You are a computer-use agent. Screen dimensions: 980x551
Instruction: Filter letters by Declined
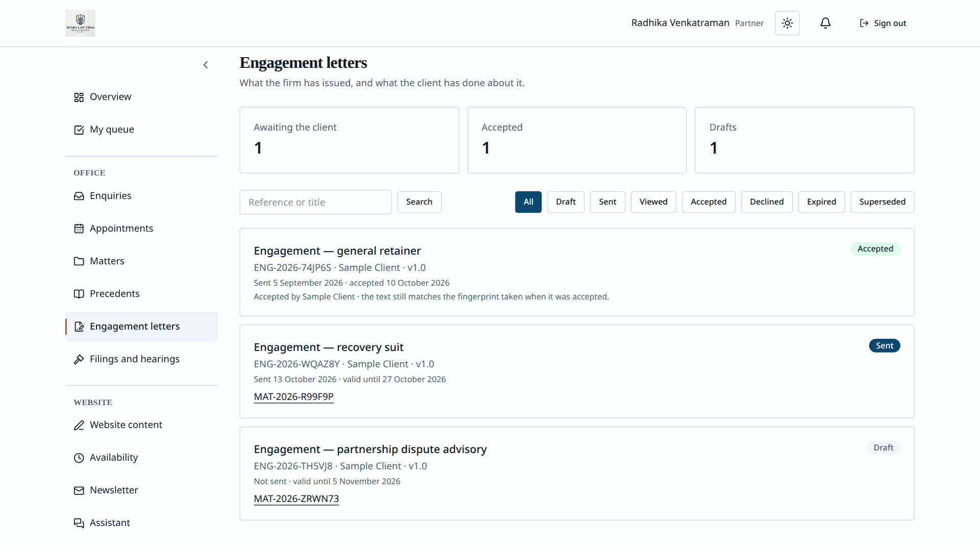[767, 202]
